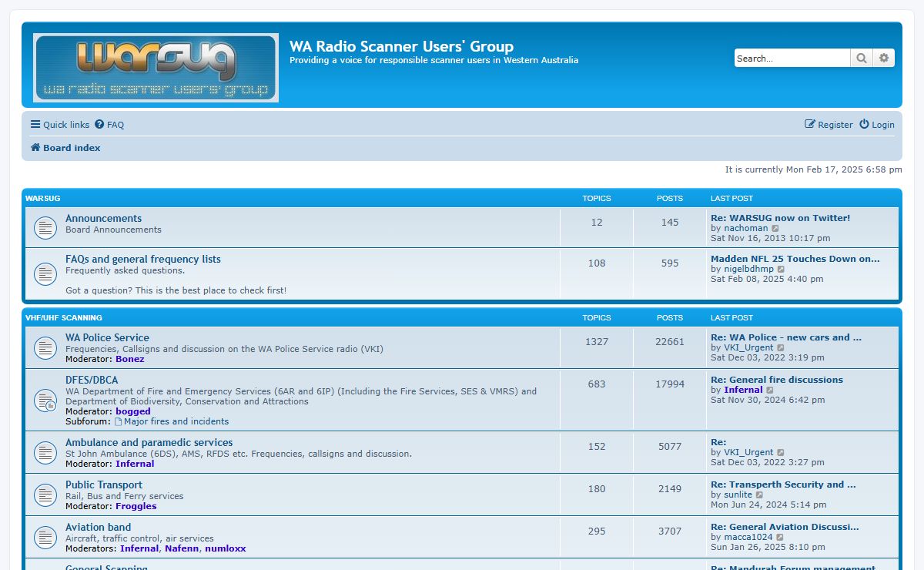Open Re: General fire discussions post
924x570 pixels.
[777, 380]
